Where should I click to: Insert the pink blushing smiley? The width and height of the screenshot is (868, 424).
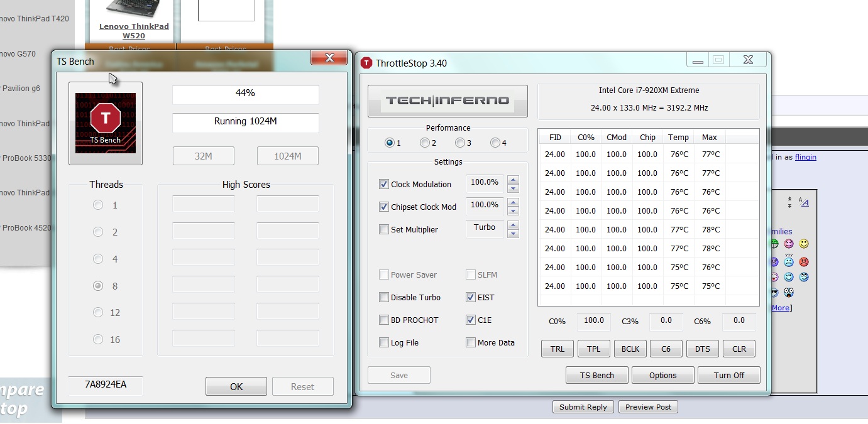(x=789, y=244)
